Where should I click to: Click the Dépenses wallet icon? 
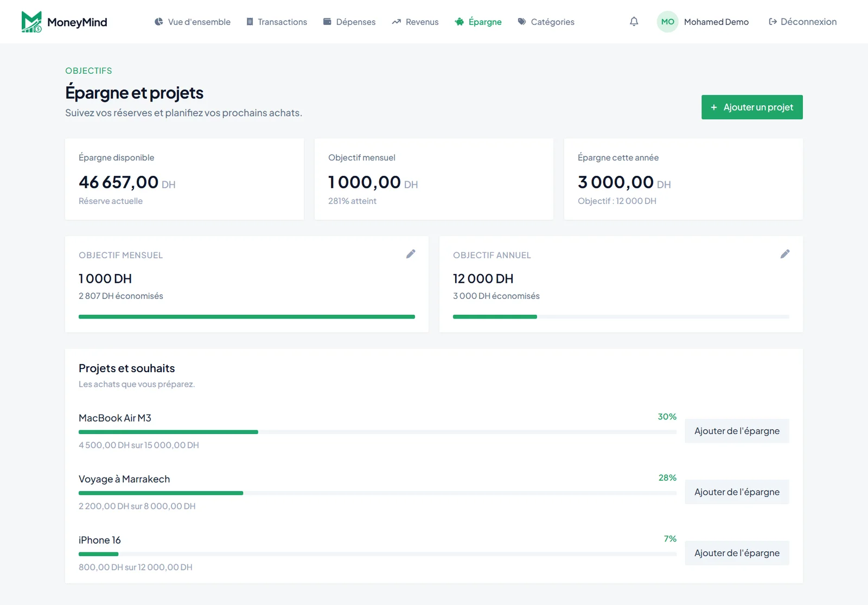click(327, 22)
